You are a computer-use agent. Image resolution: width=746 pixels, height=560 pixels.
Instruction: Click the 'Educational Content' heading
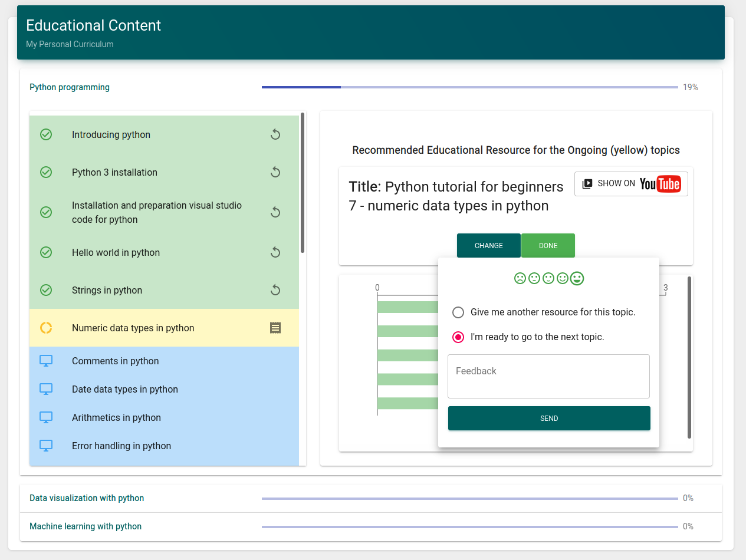[x=93, y=25]
